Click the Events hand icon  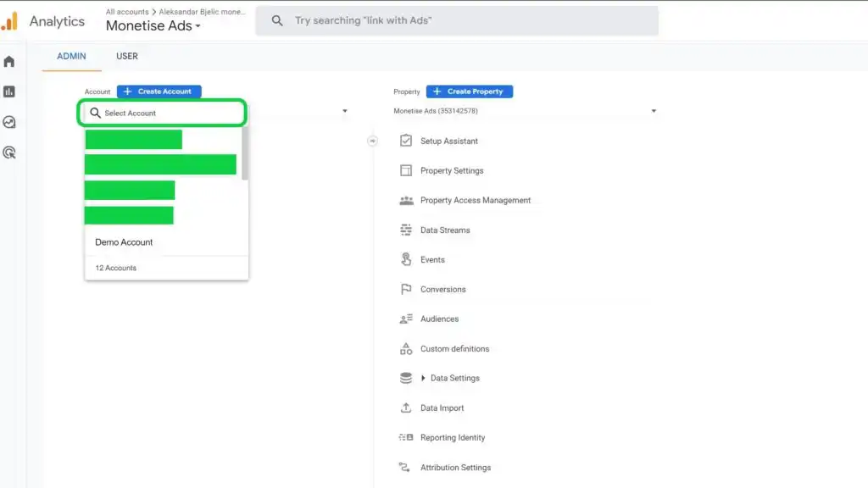point(405,259)
